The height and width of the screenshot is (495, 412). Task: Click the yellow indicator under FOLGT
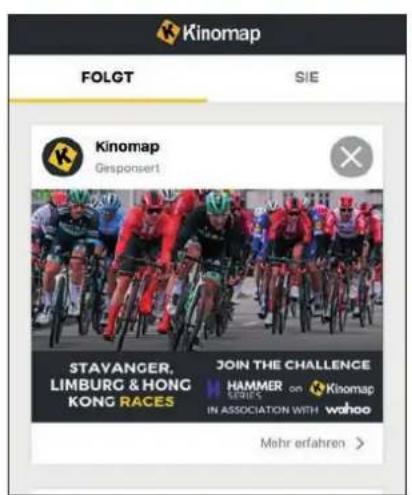107,100
